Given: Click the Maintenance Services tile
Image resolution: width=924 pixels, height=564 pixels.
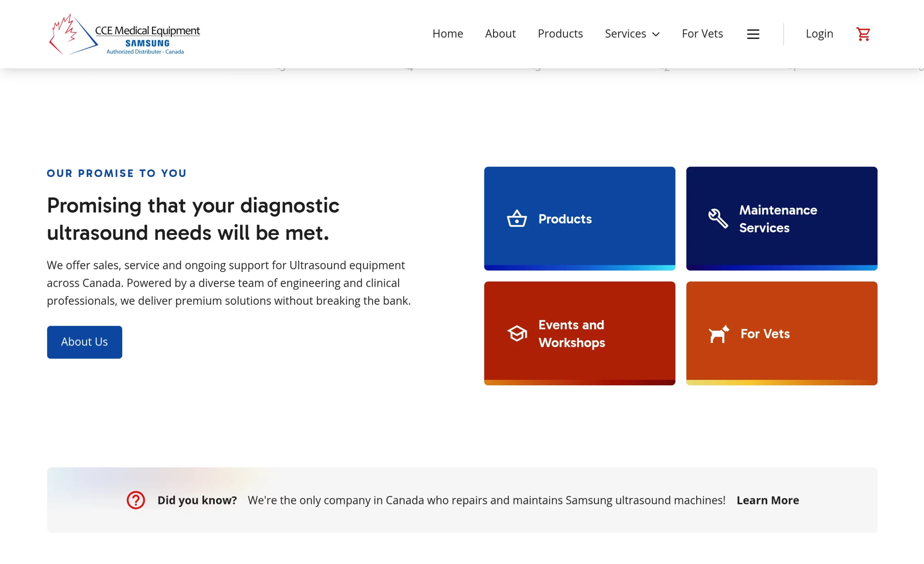Looking at the screenshot, I should (x=781, y=219).
